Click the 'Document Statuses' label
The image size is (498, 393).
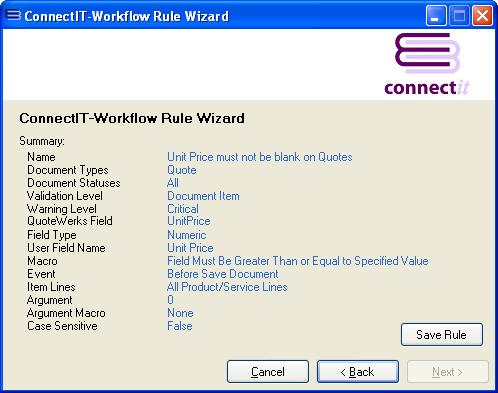click(x=74, y=183)
